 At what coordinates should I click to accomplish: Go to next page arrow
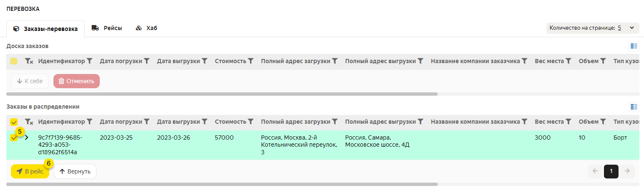(x=627, y=171)
